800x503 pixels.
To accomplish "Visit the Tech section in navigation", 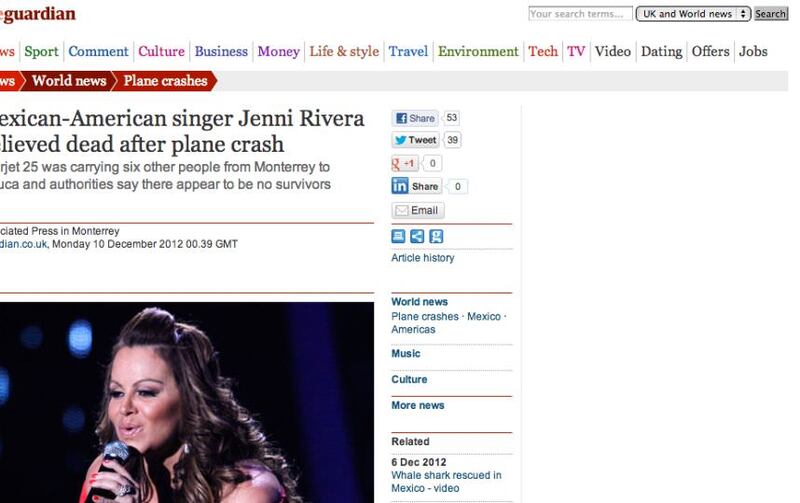I will [543, 52].
